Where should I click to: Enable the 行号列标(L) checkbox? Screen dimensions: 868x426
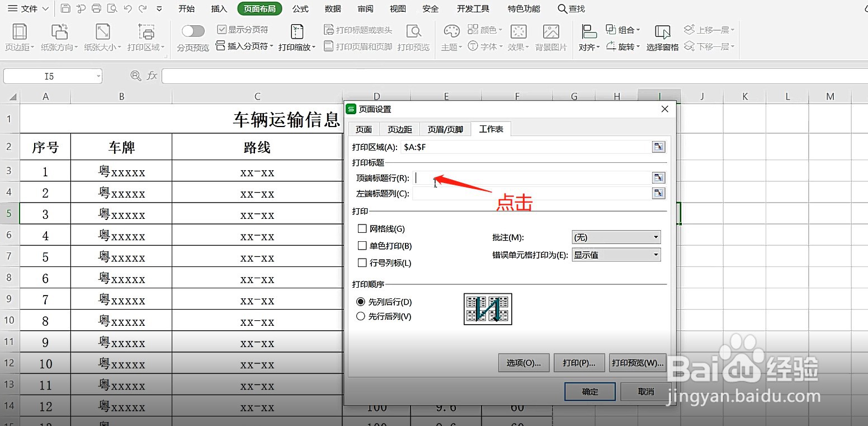[362, 263]
